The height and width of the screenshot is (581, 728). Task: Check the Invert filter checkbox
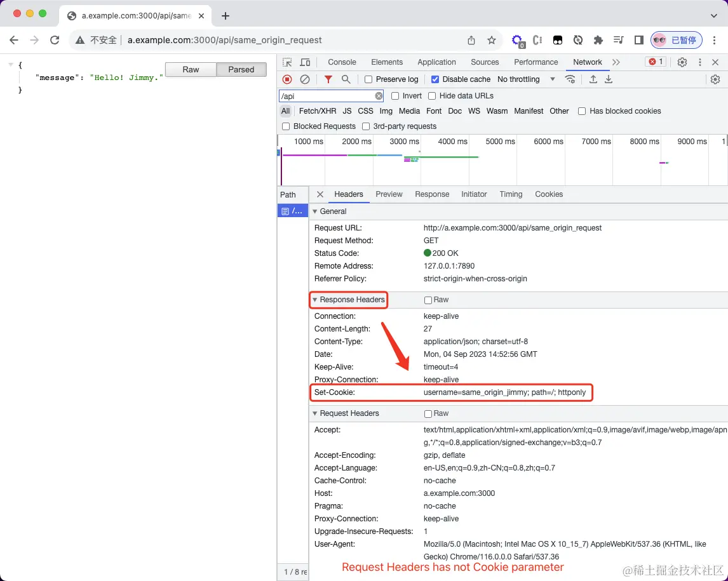[395, 96]
